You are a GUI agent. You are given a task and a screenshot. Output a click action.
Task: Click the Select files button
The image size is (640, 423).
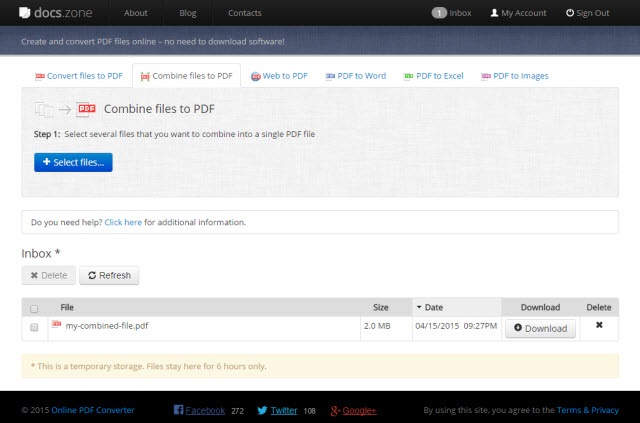pos(73,163)
